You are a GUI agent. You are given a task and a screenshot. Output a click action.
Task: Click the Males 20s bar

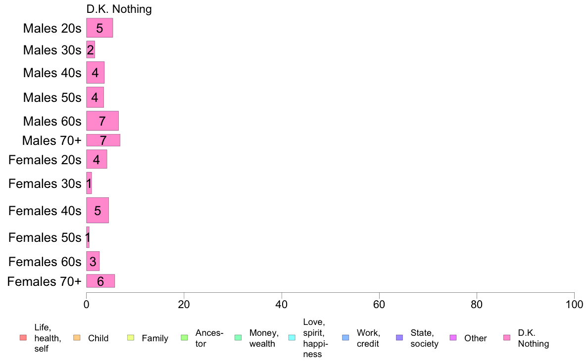99,28
